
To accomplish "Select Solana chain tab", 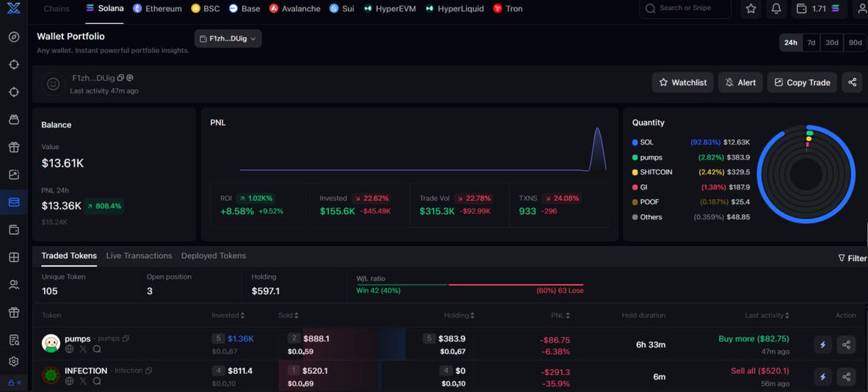I will [x=104, y=9].
